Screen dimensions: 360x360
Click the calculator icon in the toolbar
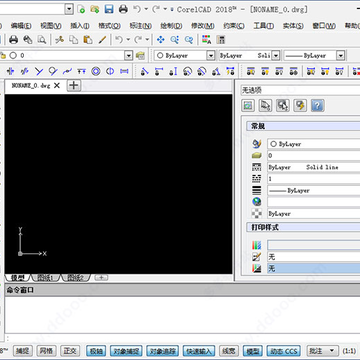(x=220, y=40)
